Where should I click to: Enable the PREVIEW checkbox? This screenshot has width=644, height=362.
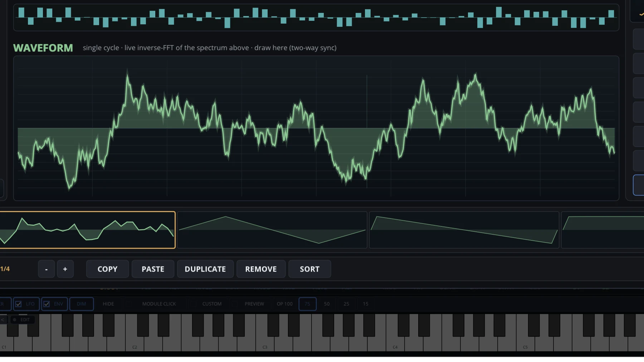click(235, 304)
